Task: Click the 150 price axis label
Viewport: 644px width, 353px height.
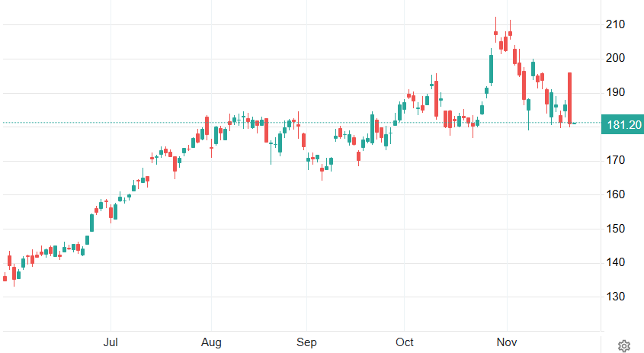Action: click(615, 229)
